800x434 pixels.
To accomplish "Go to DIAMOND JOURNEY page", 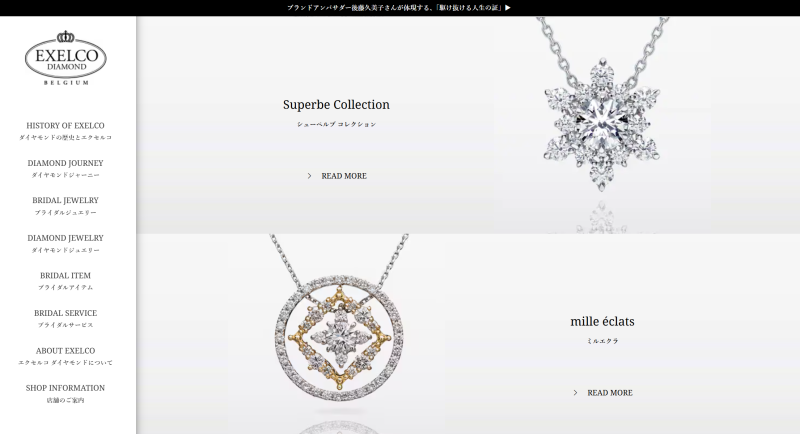I will tap(65, 168).
